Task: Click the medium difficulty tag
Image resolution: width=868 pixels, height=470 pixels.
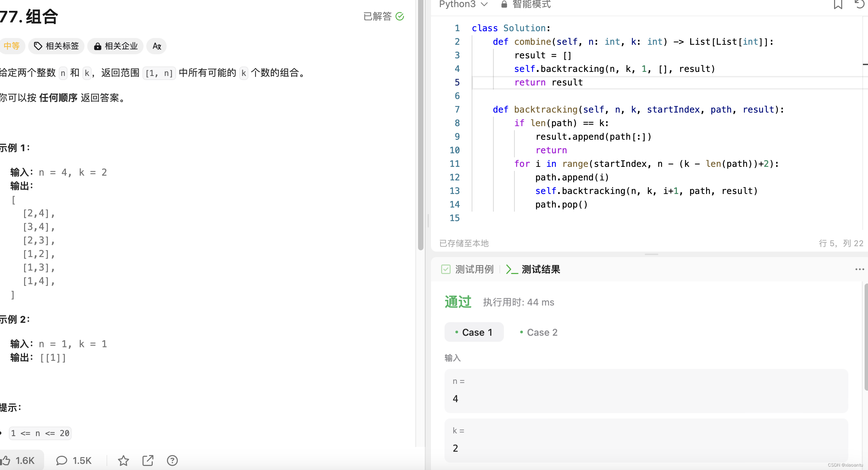Action: [12, 46]
